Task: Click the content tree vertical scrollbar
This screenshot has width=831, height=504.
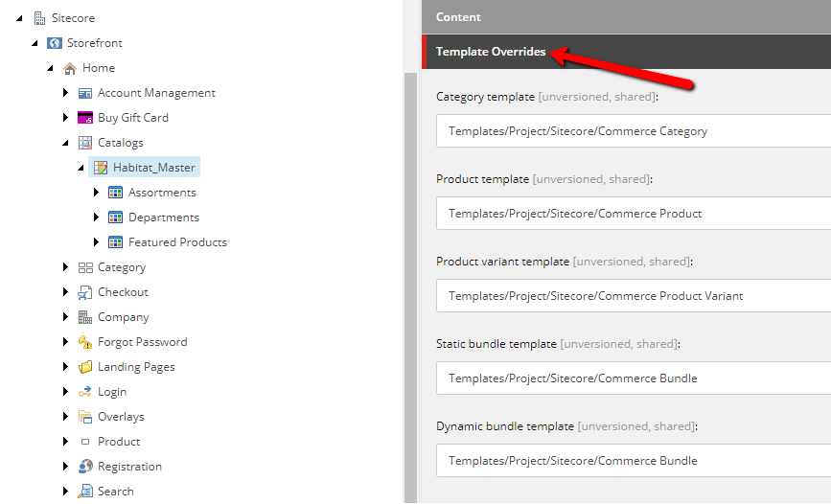Action: [x=411, y=287]
